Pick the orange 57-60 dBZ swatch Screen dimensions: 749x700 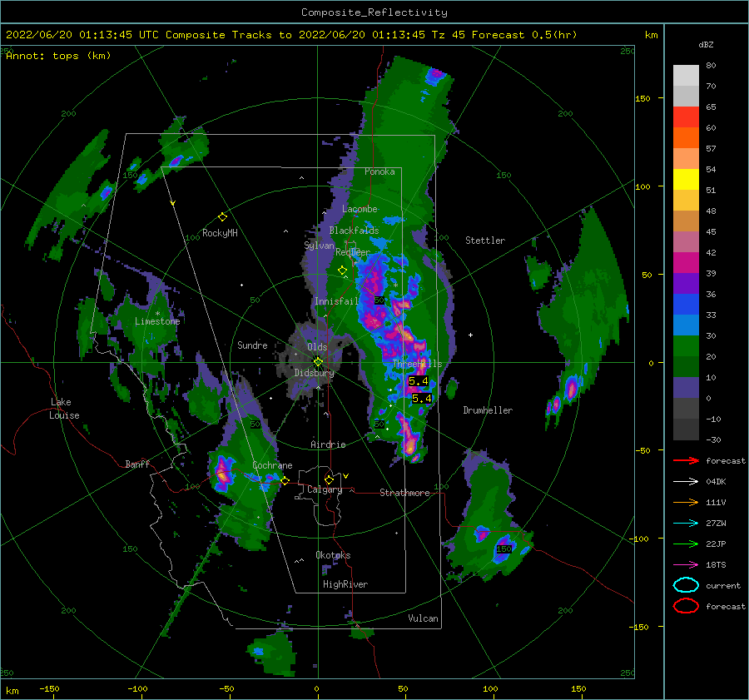point(686,138)
